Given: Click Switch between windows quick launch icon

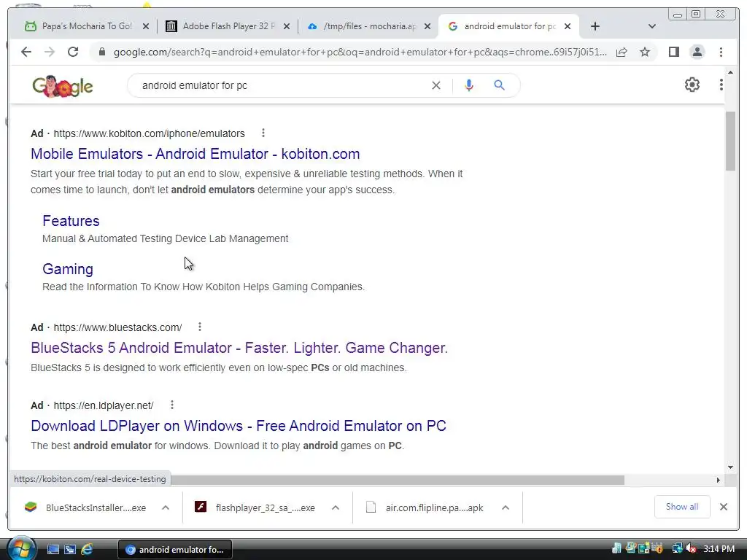Looking at the screenshot, I should pyautogui.click(x=70, y=550).
